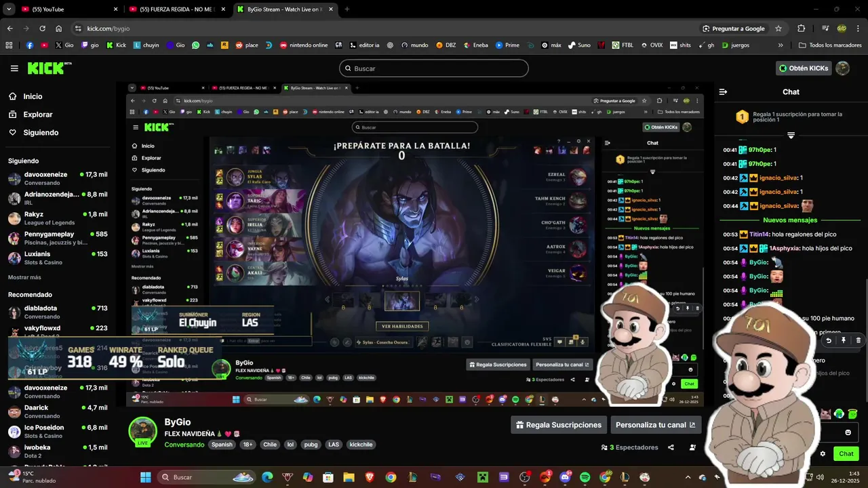Click Personaliza tu canal button
This screenshot has height=488, width=868.
pyautogui.click(x=656, y=425)
